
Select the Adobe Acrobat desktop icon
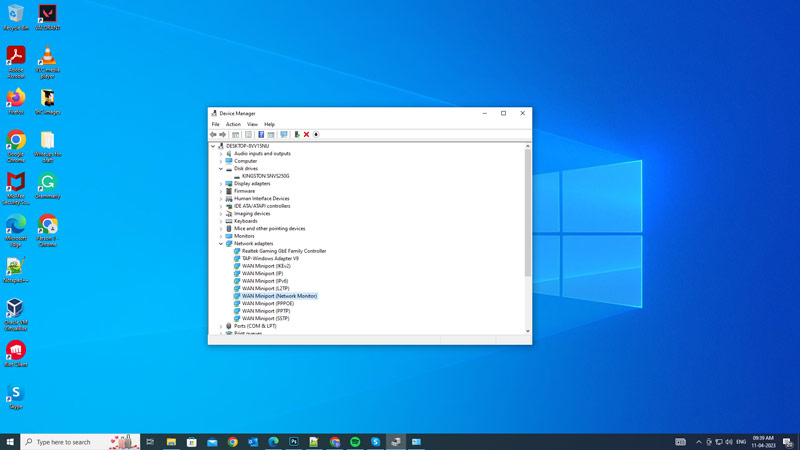tap(16, 62)
